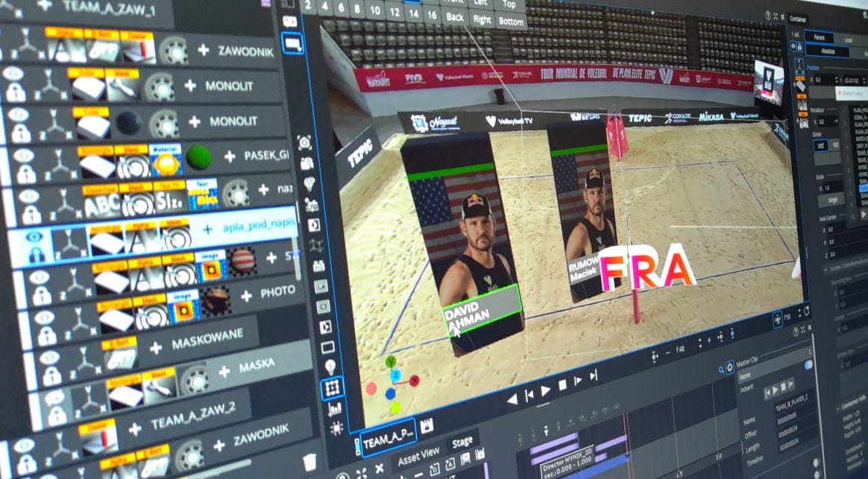This screenshot has height=479, width=868.
Task: Hide the selected apla_pod_napis container
Action: coord(34,238)
